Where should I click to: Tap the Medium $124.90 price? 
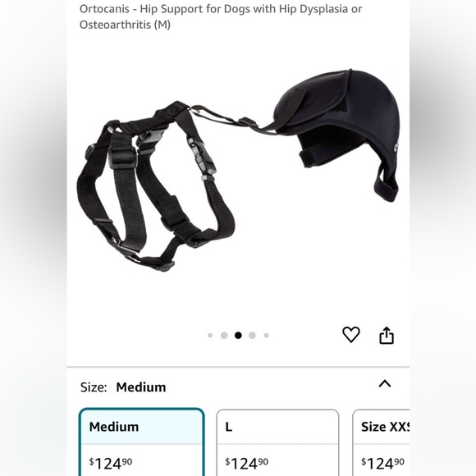[x=111, y=463]
